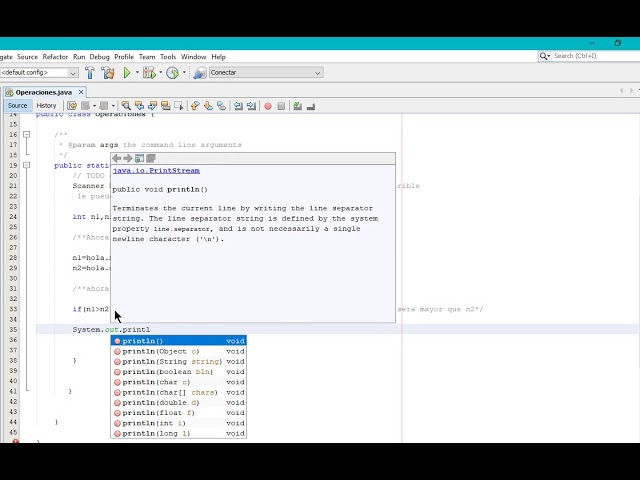The image size is (640, 480).
Task: Open the Refactor menu
Action: tap(55, 57)
